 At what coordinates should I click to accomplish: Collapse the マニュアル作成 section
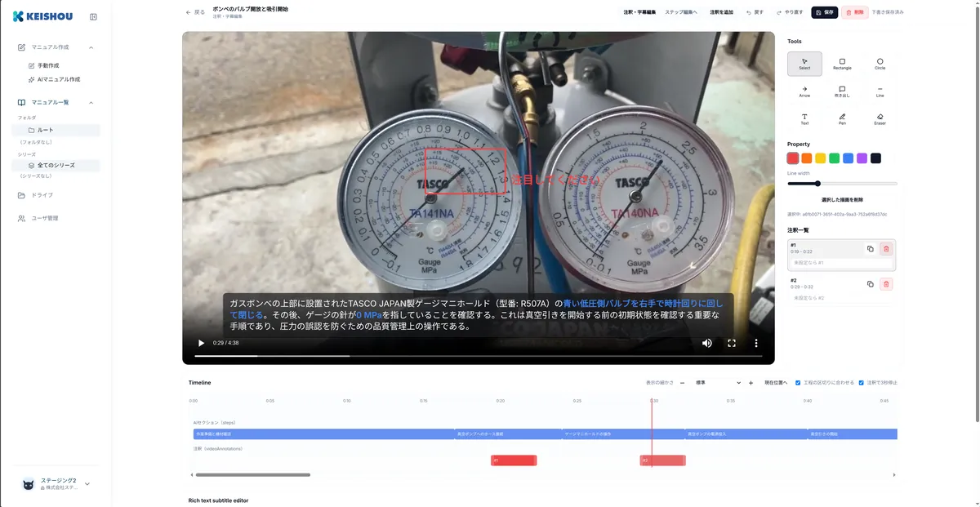point(91,47)
